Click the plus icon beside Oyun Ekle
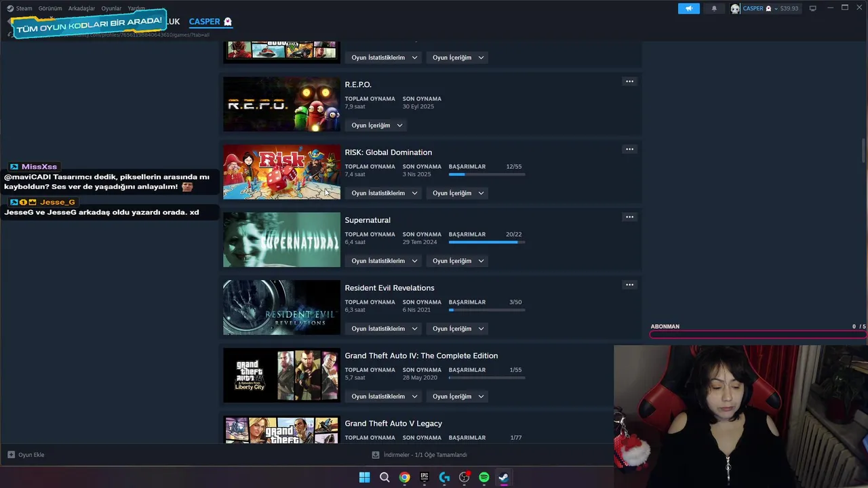 coord(11,455)
